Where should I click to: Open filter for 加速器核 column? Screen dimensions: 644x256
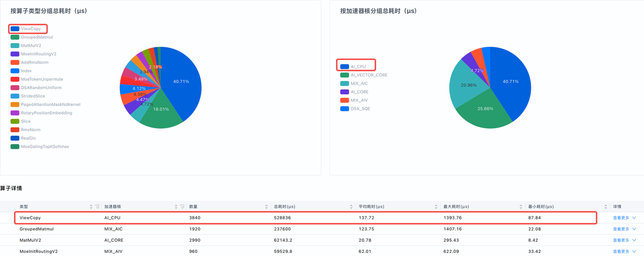tap(182, 207)
